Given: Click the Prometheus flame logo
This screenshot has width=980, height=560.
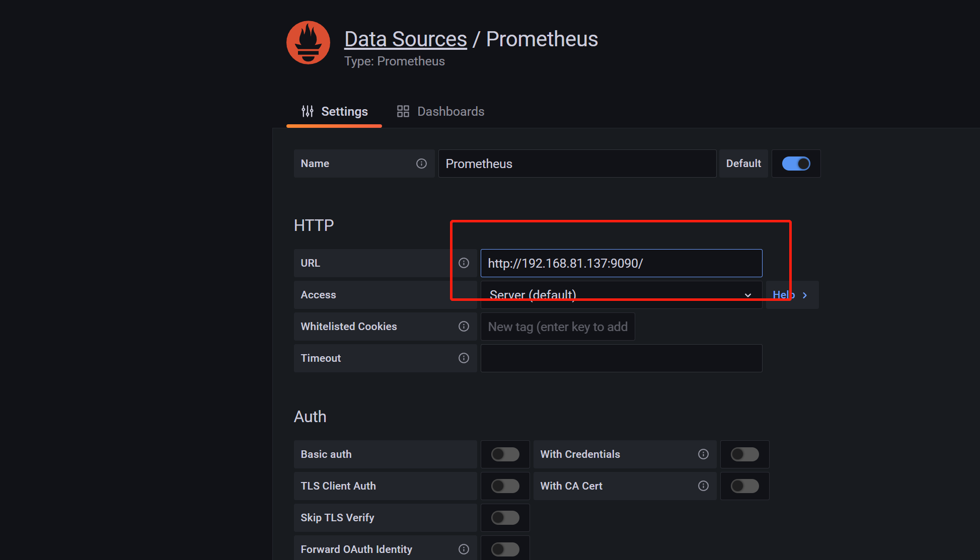Looking at the screenshot, I should click(x=308, y=42).
